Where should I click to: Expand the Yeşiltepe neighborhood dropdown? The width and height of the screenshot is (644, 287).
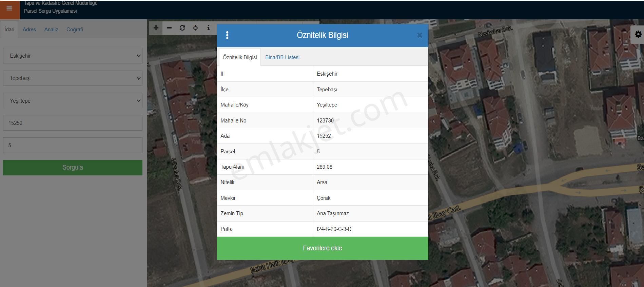pos(73,101)
